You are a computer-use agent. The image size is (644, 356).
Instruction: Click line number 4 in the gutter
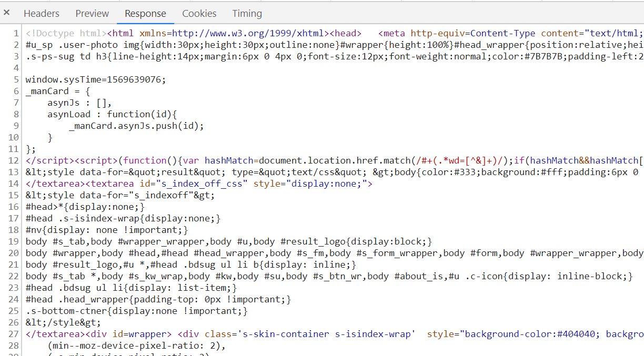tap(16, 68)
